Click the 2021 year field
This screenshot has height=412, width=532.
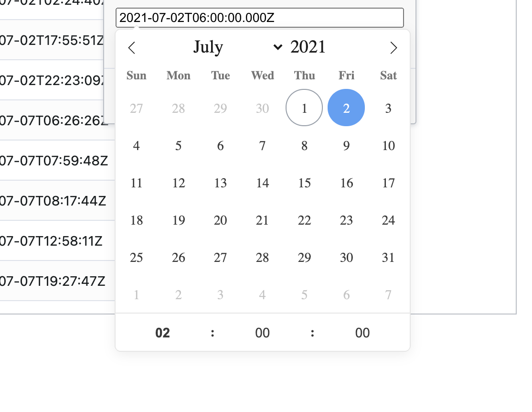308,47
